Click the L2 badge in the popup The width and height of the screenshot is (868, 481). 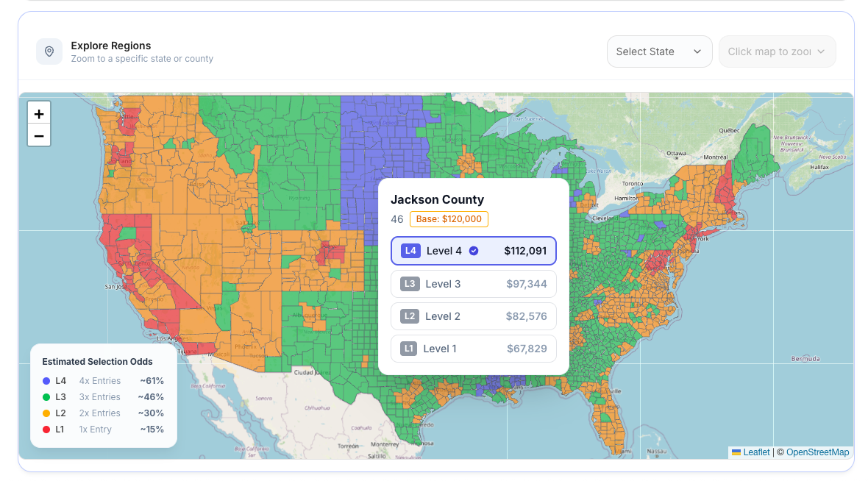coord(410,316)
